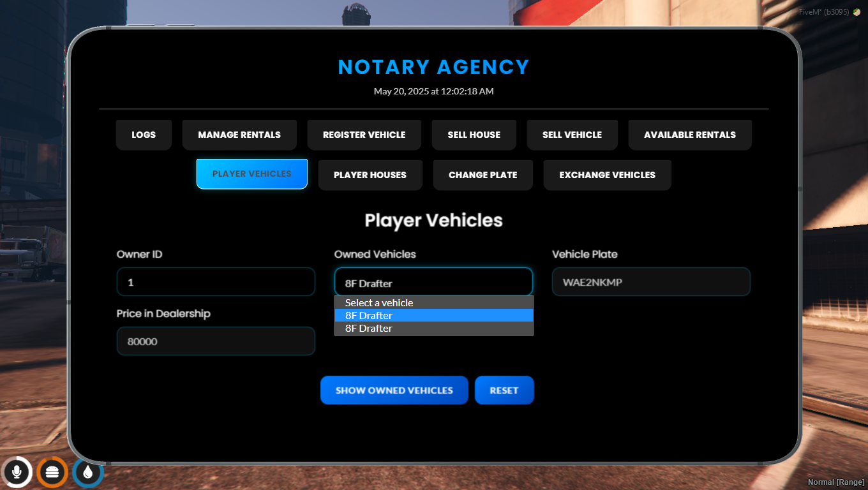Click the water drop thirst icon
The image size is (868, 490).
(x=87, y=472)
